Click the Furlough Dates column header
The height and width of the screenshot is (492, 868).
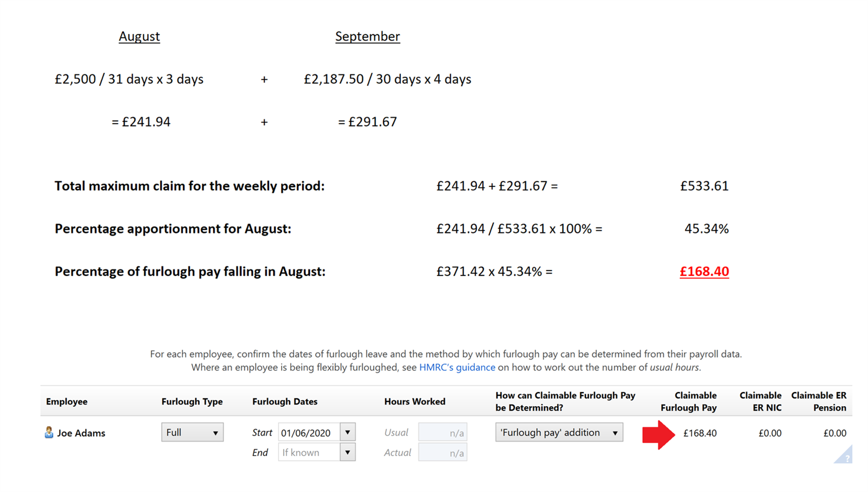click(x=285, y=401)
